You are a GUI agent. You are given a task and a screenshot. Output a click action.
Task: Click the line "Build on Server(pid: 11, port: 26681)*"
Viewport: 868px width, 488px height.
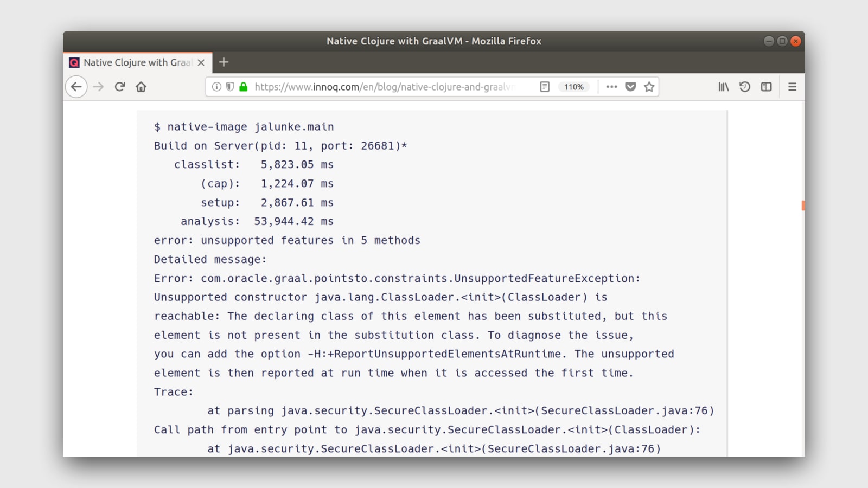point(280,146)
